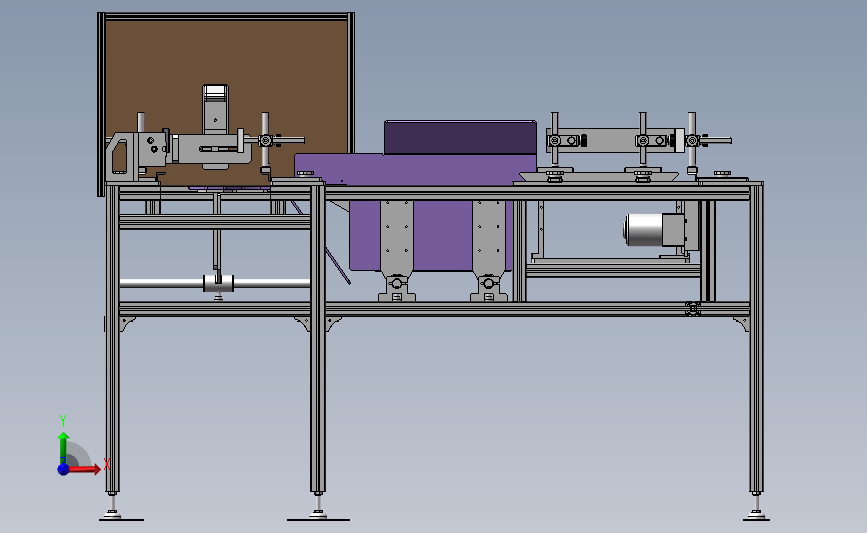Select the leftmost vertical frame leg
The height and width of the screenshot is (533, 867).
(x=113, y=337)
